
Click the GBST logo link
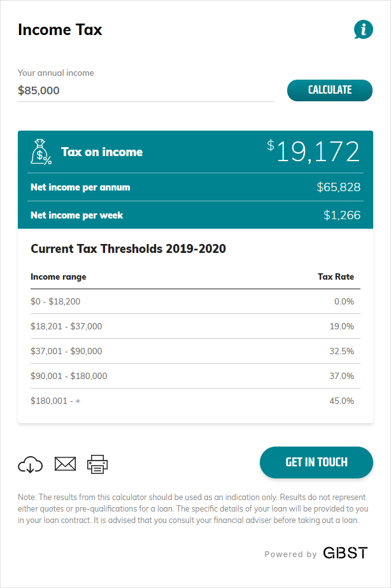(x=345, y=553)
